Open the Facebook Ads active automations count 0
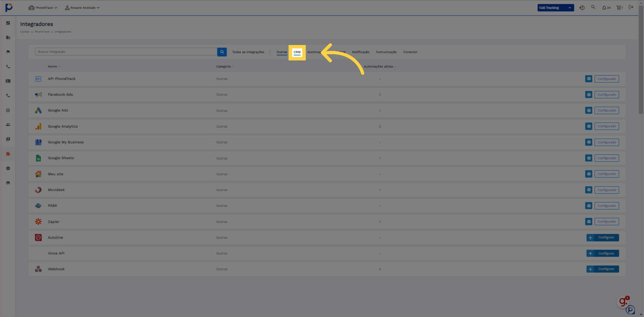 point(380,95)
